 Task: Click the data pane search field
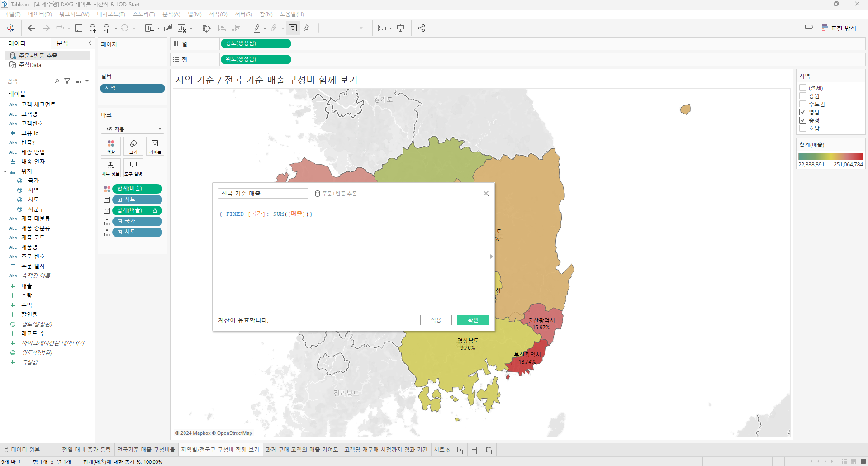(x=33, y=81)
